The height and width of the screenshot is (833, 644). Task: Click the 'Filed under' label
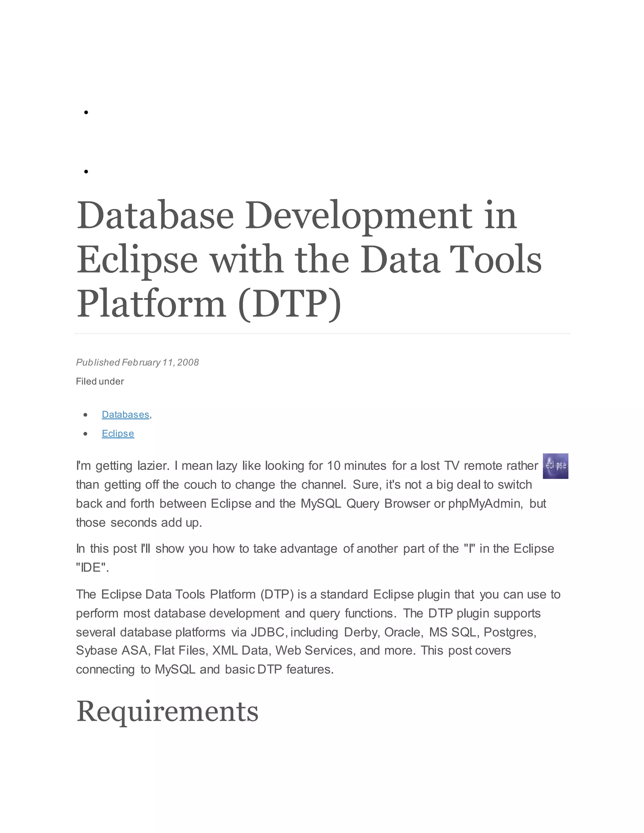100,381
